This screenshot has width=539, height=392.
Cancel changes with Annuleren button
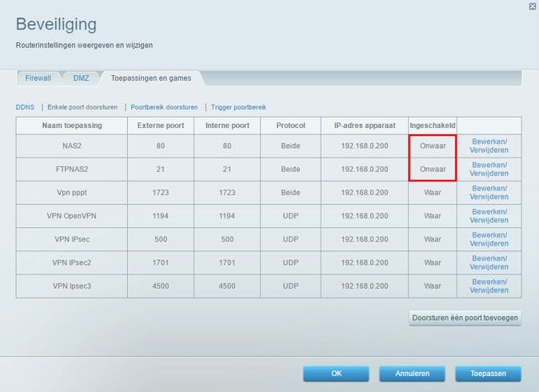pos(412,374)
